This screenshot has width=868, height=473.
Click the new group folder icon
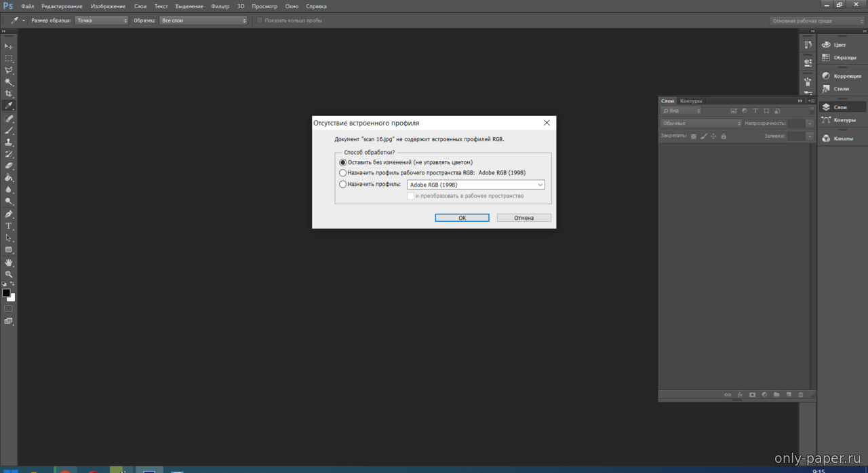coord(776,395)
